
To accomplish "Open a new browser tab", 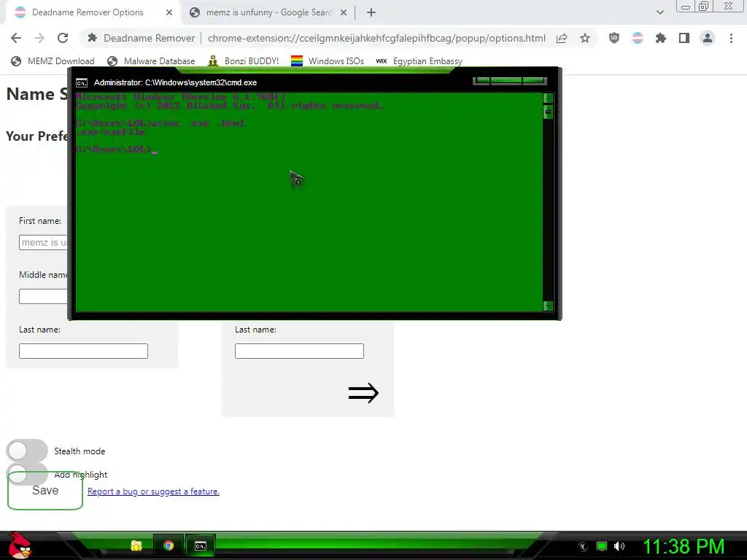I will [371, 12].
